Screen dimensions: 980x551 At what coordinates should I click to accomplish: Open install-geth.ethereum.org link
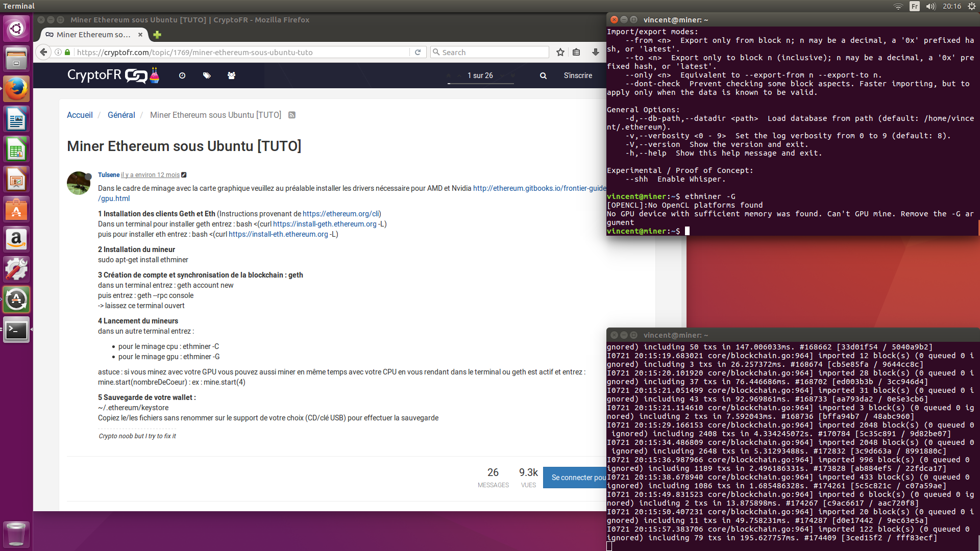coord(325,224)
